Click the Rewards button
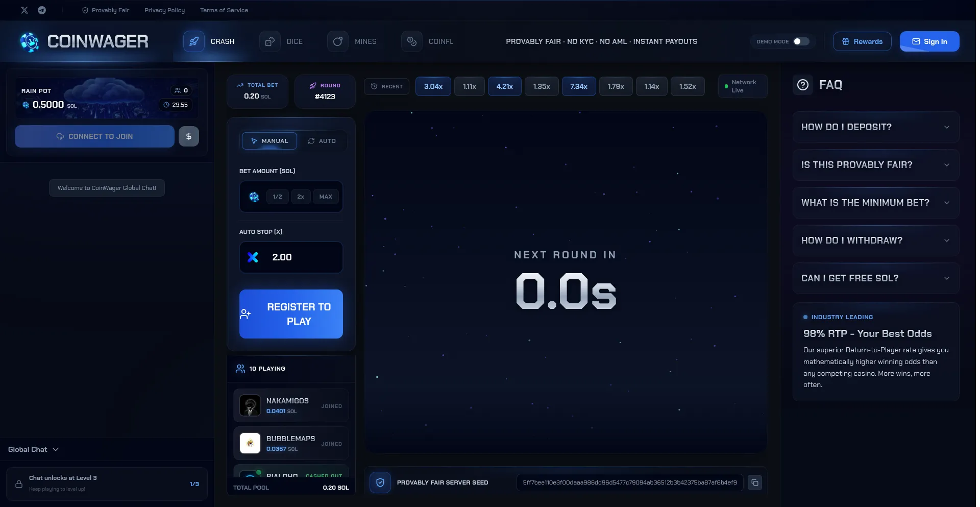 pos(862,41)
